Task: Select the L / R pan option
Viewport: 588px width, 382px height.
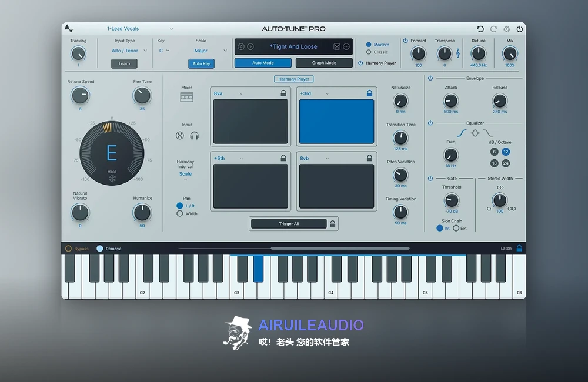Action: [179, 206]
